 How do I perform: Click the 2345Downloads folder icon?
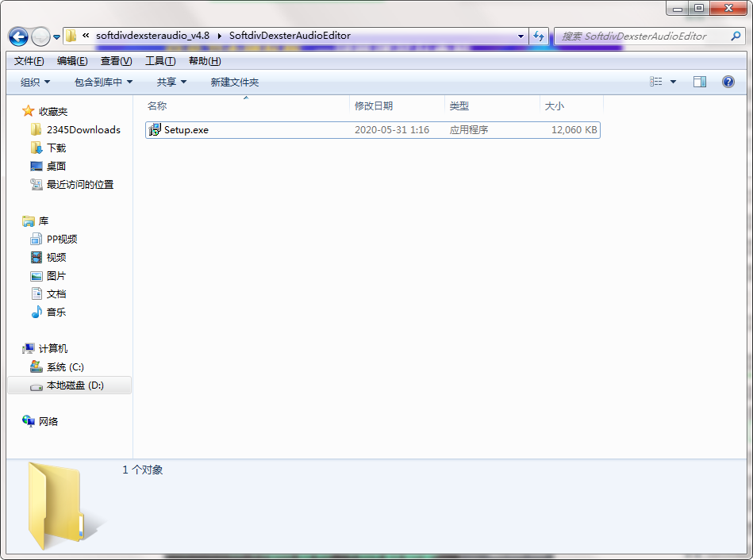[36, 129]
